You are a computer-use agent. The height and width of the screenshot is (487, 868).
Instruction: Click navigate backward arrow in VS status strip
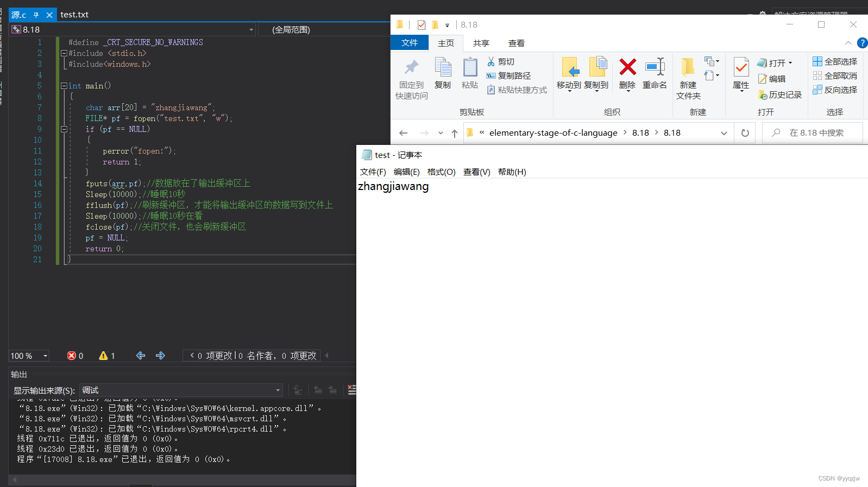(x=141, y=356)
